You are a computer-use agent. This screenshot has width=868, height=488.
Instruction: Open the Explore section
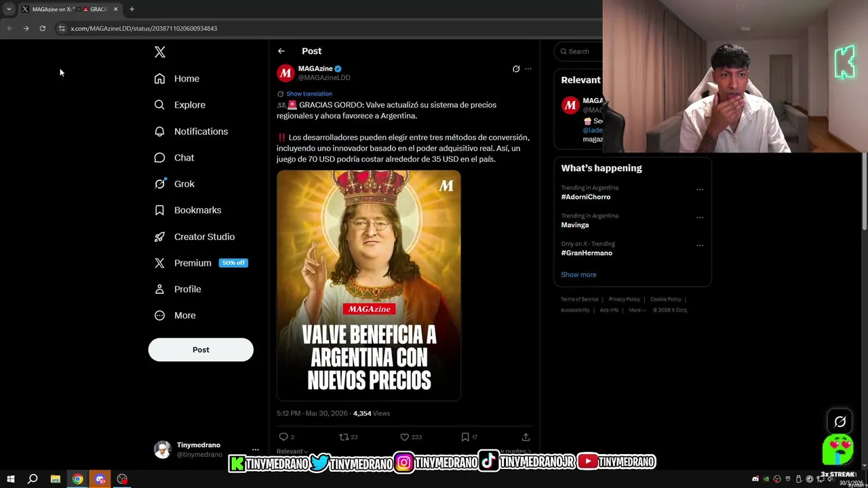[180, 105]
